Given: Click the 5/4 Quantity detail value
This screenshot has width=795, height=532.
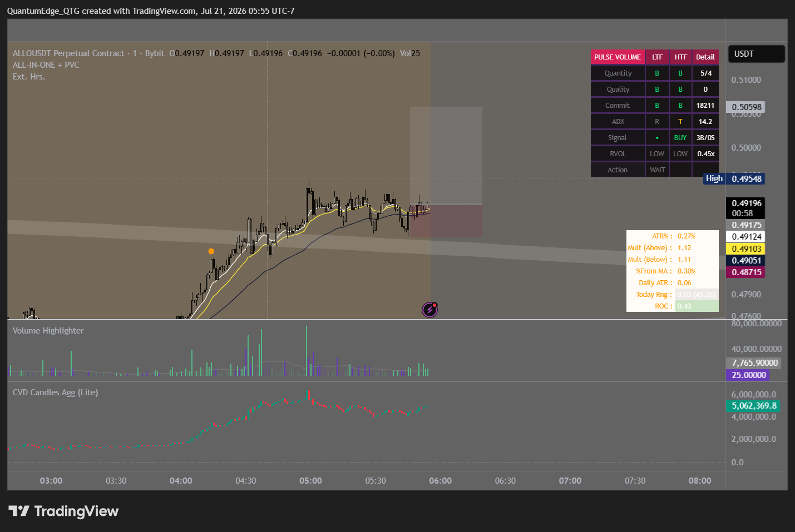Looking at the screenshot, I should pyautogui.click(x=706, y=73).
